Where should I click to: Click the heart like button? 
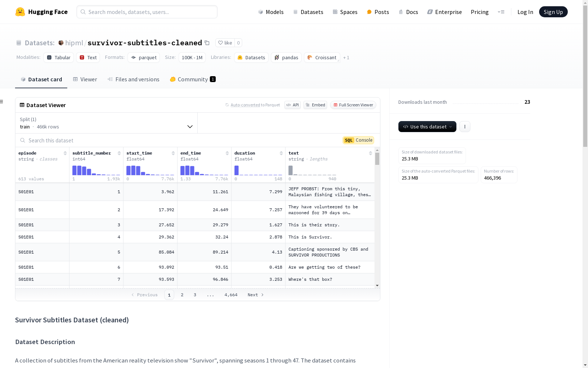pos(225,43)
